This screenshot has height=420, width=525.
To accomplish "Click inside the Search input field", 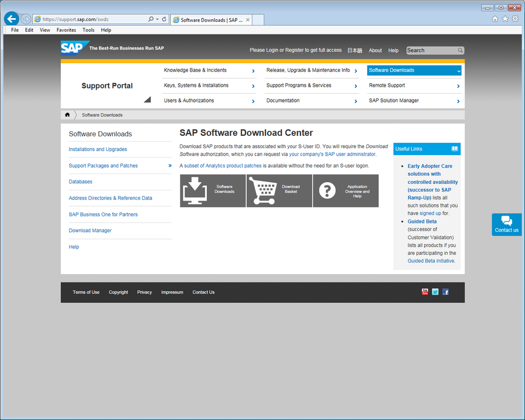I will click(x=431, y=50).
